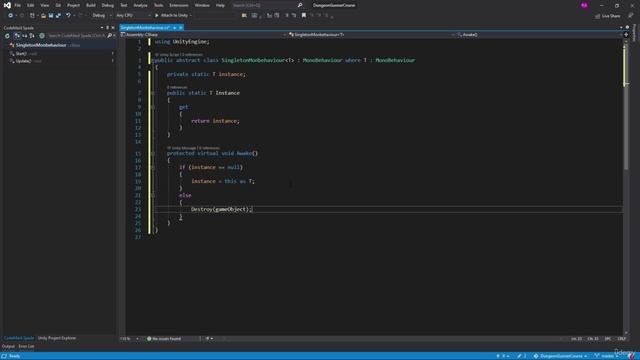Image resolution: width=640 pixels, height=360 pixels.
Task: Pin the SingletonMonobehaviour.cs tab
Action: click(x=175, y=28)
